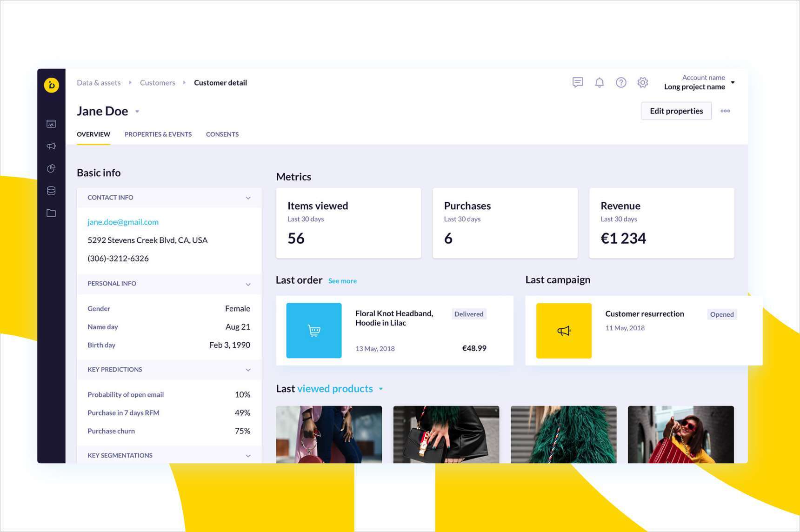Open the black handbag product thumbnail

point(446,434)
